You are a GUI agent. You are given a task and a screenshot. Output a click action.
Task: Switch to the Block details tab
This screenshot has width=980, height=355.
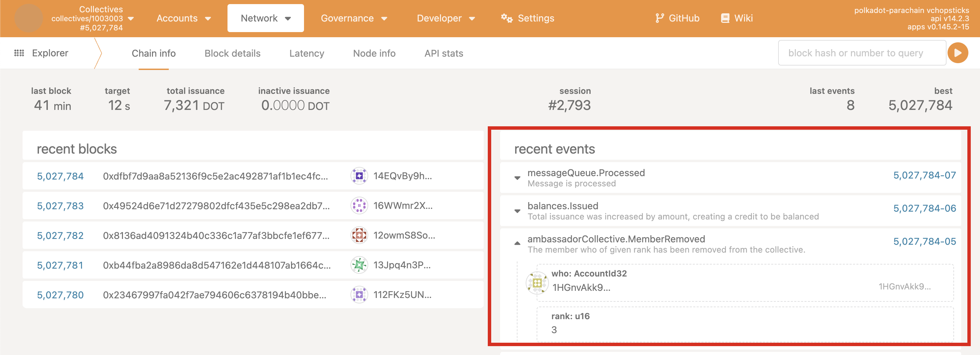[x=232, y=53]
